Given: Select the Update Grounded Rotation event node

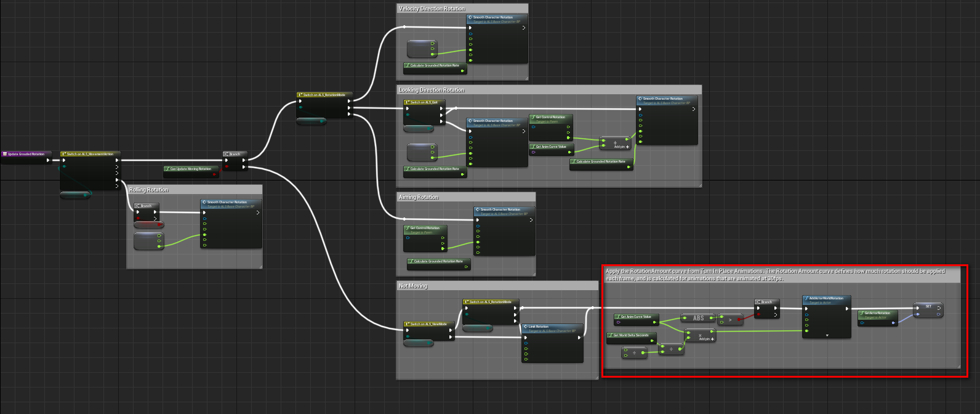Looking at the screenshot, I should click(26, 154).
